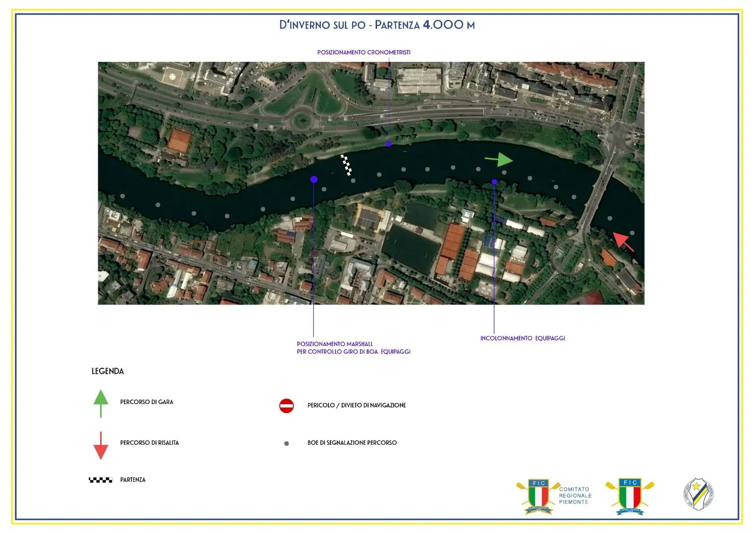Click the 'Pericolo / Divieto di Navigazione' legend text

coord(356,406)
